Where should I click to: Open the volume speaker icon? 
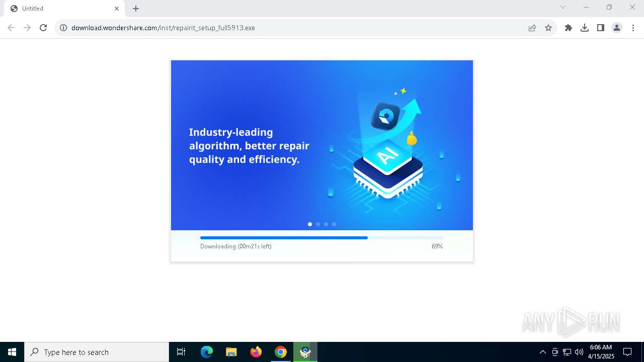(x=579, y=352)
